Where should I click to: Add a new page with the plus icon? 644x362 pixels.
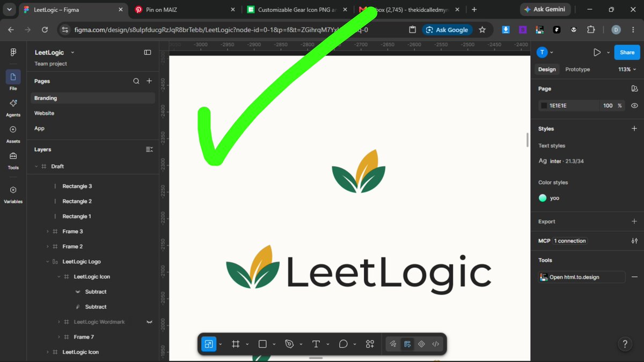coord(149,81)
